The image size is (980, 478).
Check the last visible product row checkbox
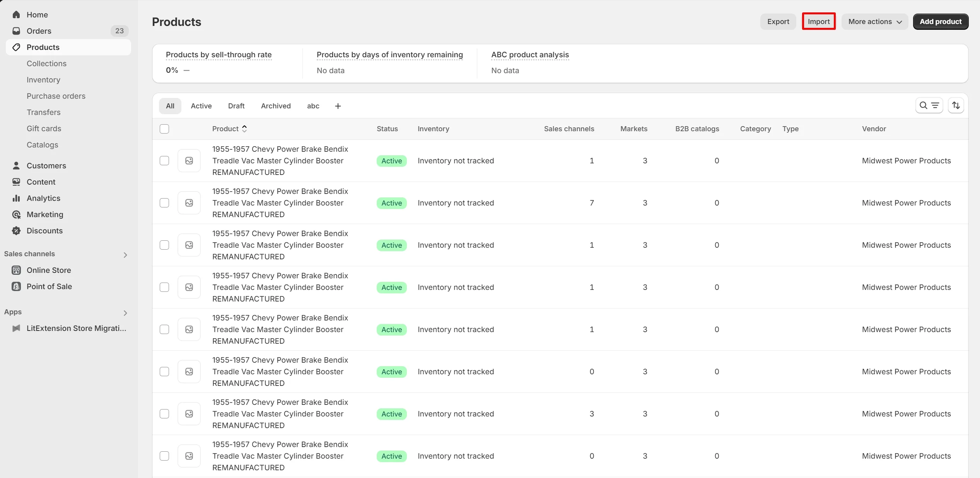coord(164,456)
